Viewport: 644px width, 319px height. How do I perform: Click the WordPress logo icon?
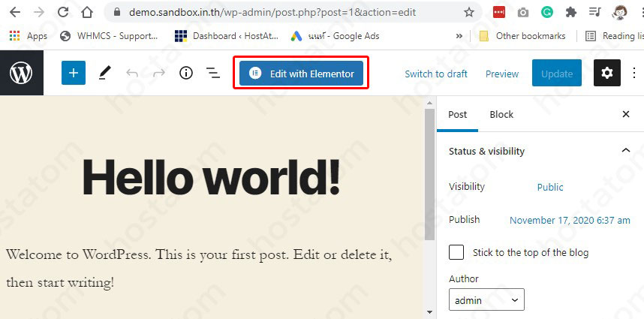[21, 73]
